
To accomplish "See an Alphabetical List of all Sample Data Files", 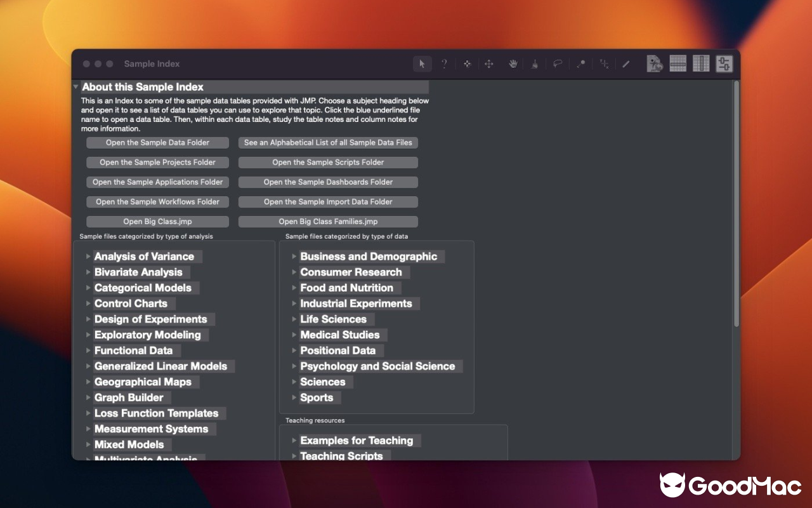I will tap(327, 142).
